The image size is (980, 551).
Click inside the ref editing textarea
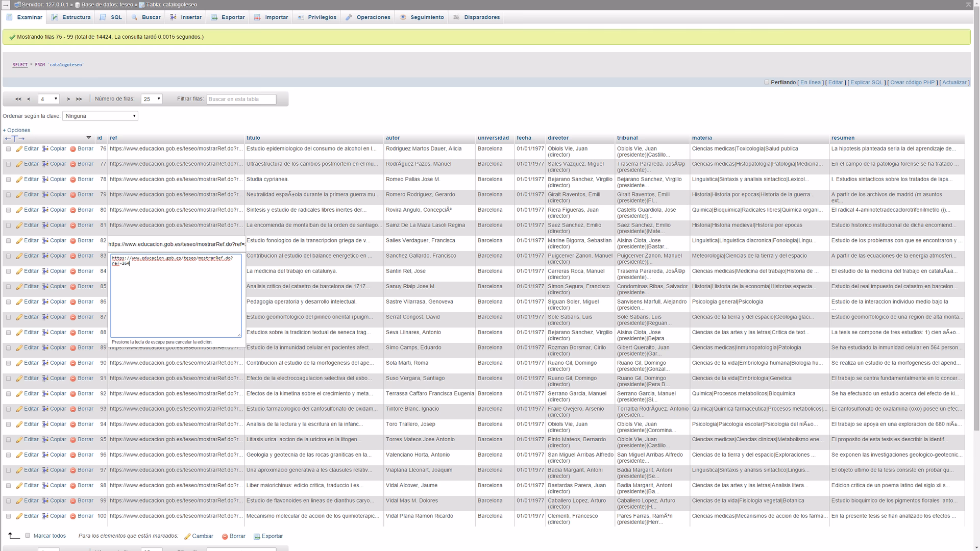pyautogui.click(x=176, y=295)
